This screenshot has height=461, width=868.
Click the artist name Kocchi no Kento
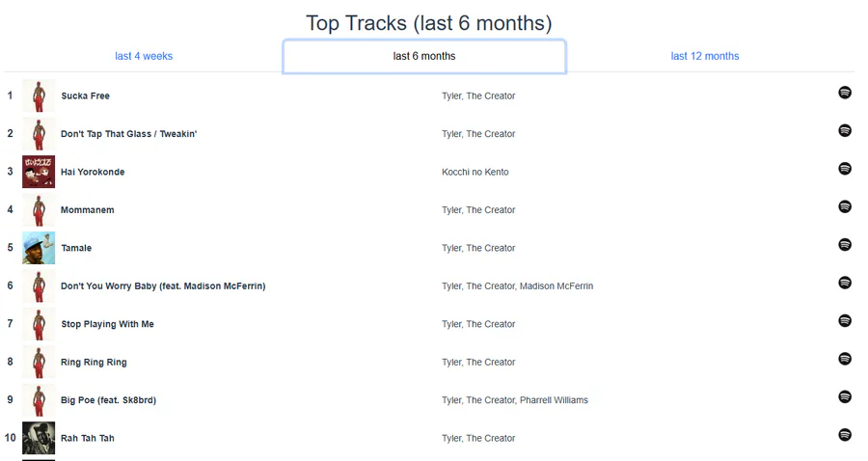(475, 172)
